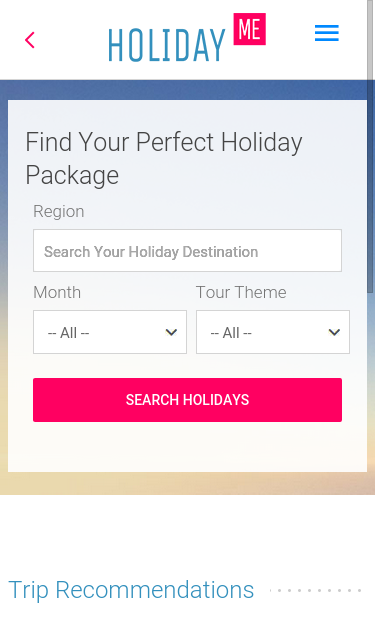Click the SEARCH HOLIDAYS button

pyautogui.click(x=188, y=400)
